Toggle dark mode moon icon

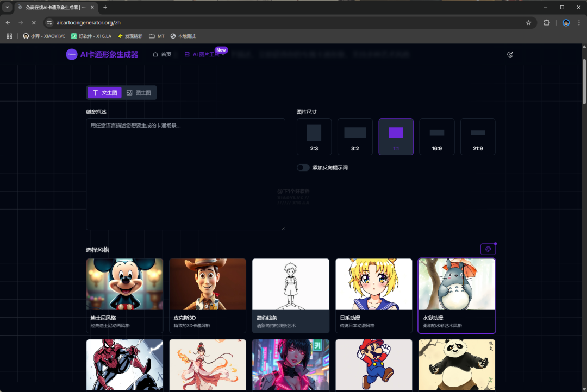tap(510, 54)
